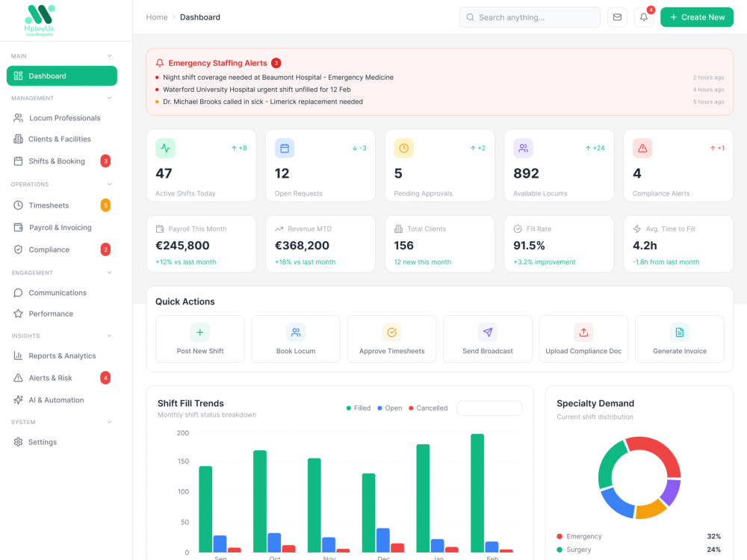
Task: Open the notifications bell icon
Action: click(x=644, y=17)
